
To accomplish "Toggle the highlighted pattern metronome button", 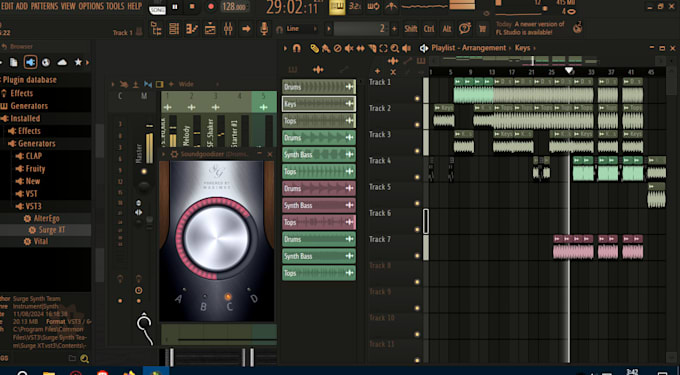I will (337, 7).
